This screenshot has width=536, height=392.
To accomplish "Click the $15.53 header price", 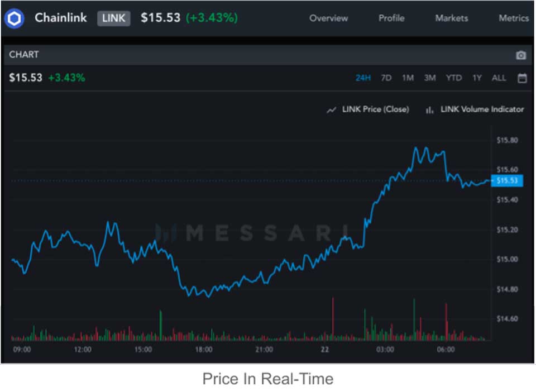I will click(160, 18).
